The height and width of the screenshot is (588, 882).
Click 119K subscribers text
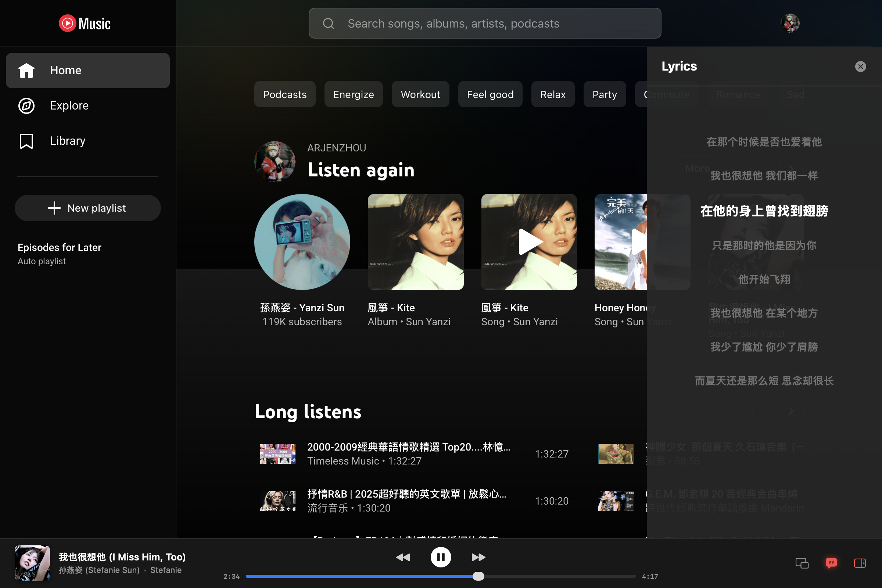[x=302, y=322]
